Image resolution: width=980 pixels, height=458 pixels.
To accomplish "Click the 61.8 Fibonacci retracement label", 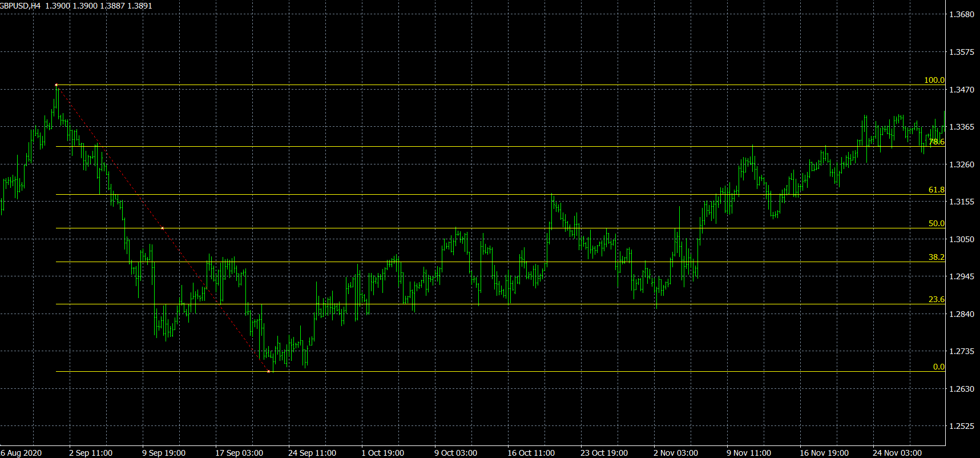I will (x=936, y=190).
